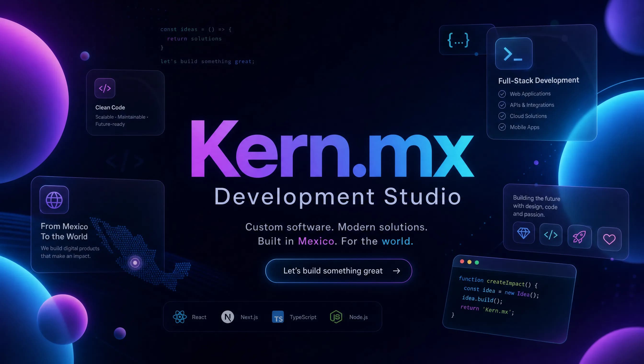
Task: Click the blue word "world." in tagline
Action: [x=397, y=241]
